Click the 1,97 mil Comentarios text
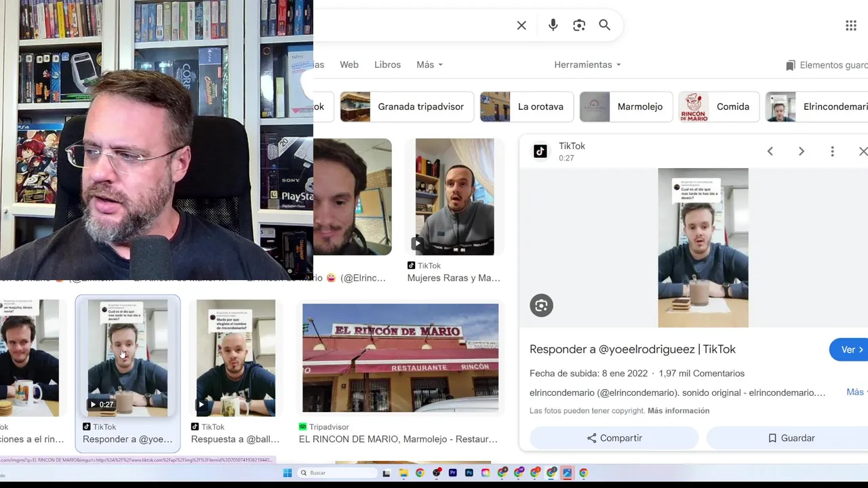This screenshot has width=868, height=488. [701, 373]
